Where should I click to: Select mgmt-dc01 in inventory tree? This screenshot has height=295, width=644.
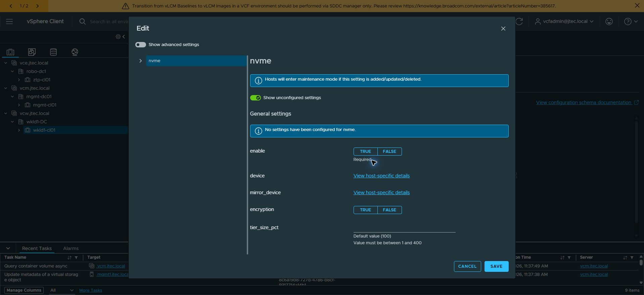point(39,96)
